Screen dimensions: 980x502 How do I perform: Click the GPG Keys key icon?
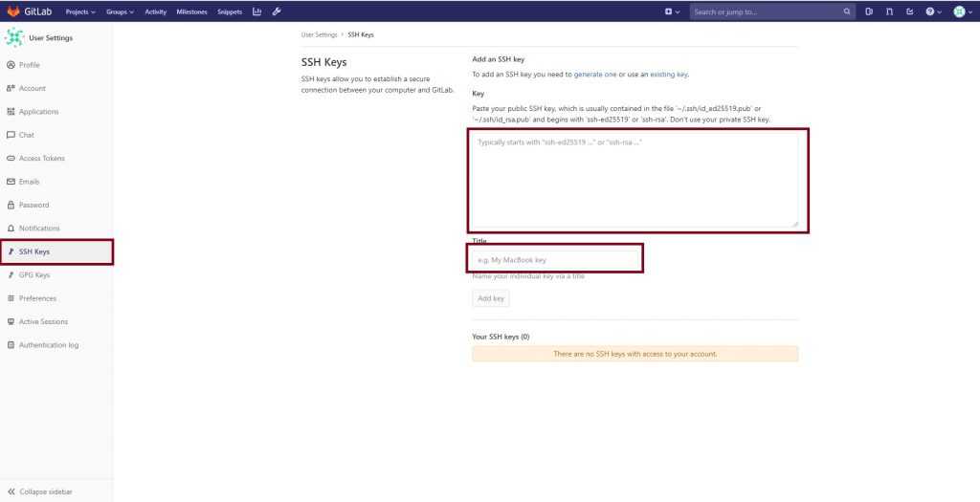tap(10, 274)
